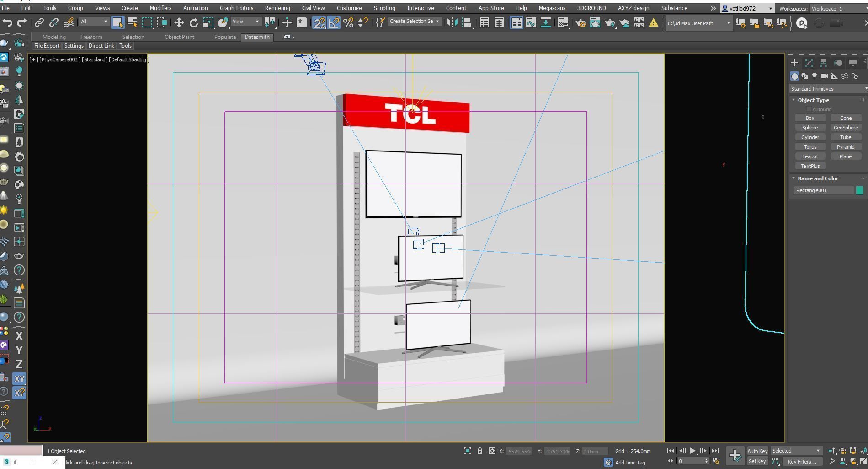Click the Cylinder primitive button
The width and height of the screenshot is (868, 469).
tap(810, 137)
